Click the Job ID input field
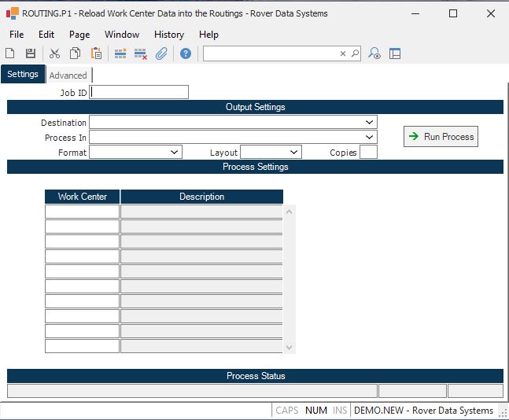 pos(139,92)
